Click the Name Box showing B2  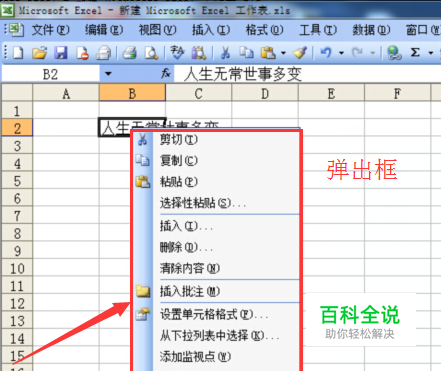click(51, 74)
